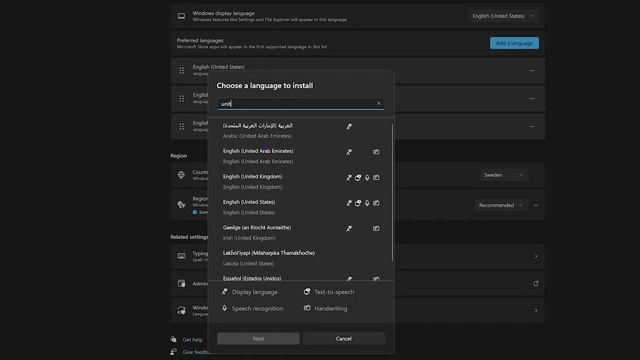Click display language icon for Irish row
640x360 pixels.
pos(349,229)
